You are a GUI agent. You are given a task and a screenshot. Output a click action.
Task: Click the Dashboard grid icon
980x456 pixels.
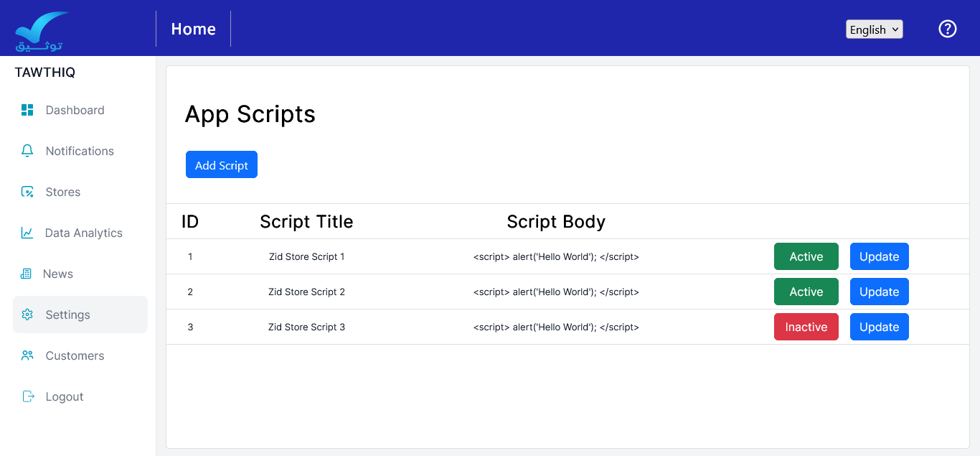click(27, 110)
